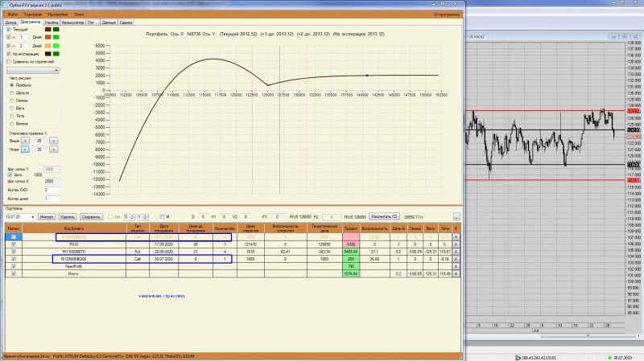Click the Импорт button
This screenshot has width=644, height=361.
coord(47,216)
